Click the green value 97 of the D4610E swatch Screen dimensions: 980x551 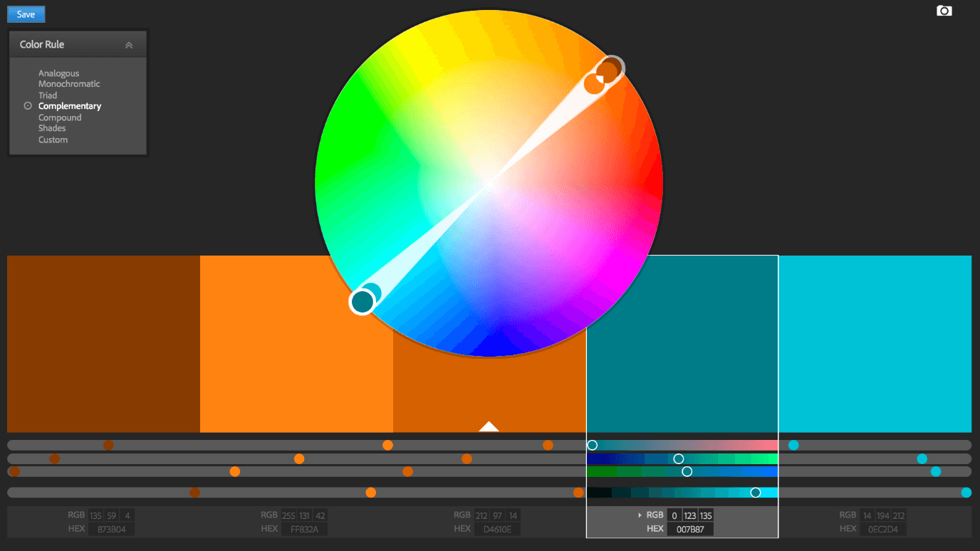tap(497, 515)
